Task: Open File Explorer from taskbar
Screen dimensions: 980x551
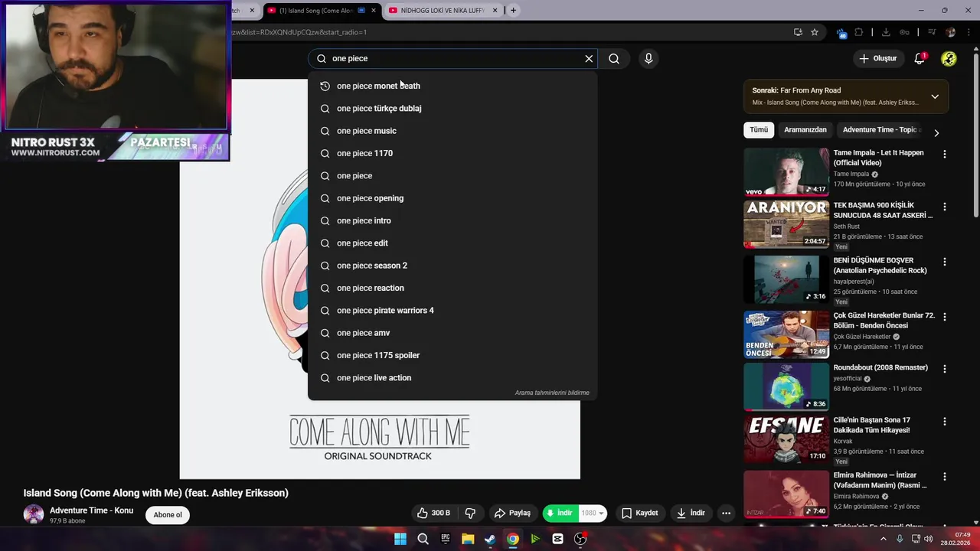Action: coord(468,539)
